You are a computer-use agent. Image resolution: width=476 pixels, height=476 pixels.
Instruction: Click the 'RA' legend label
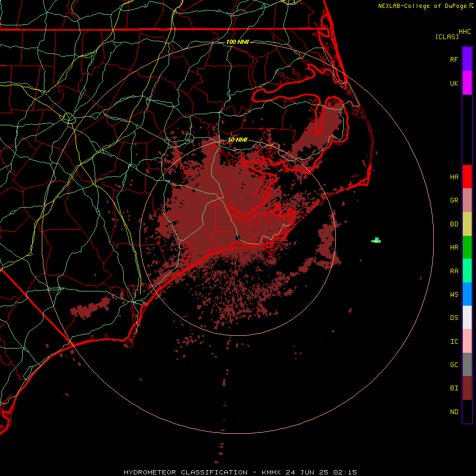tap(454, 271)
